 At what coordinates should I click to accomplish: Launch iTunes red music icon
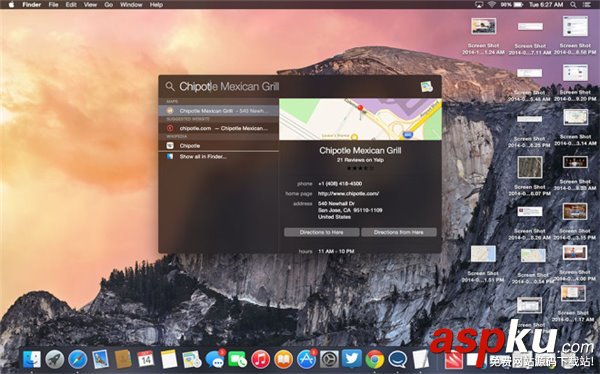(x=261, y=360)
